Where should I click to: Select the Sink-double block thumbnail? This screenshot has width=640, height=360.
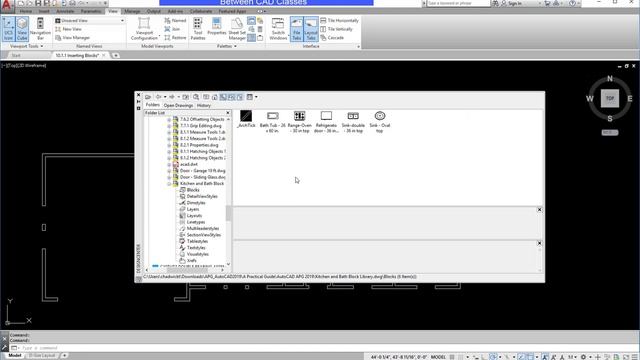[x=353, y=122]
